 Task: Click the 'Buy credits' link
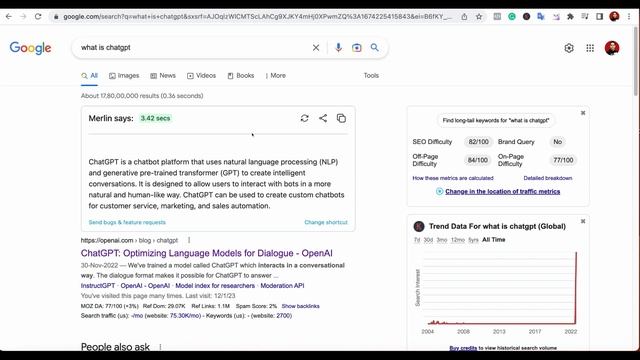coord(463,348)
